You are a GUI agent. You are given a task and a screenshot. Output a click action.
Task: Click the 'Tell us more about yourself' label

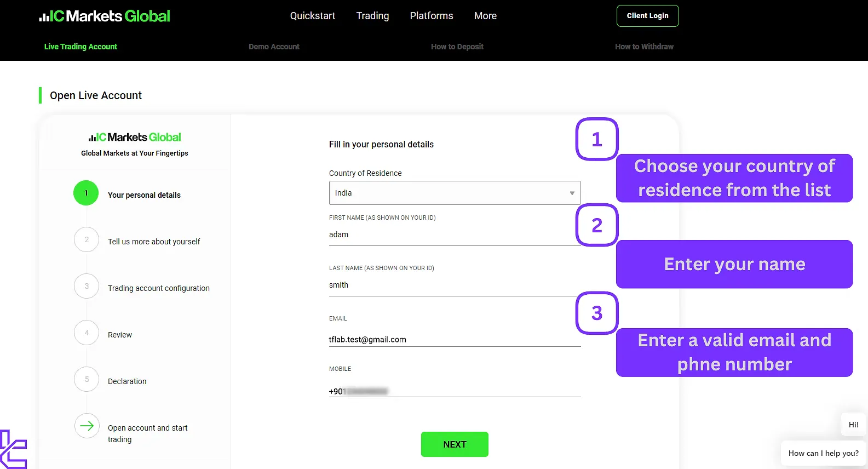(x=154, y=242)
